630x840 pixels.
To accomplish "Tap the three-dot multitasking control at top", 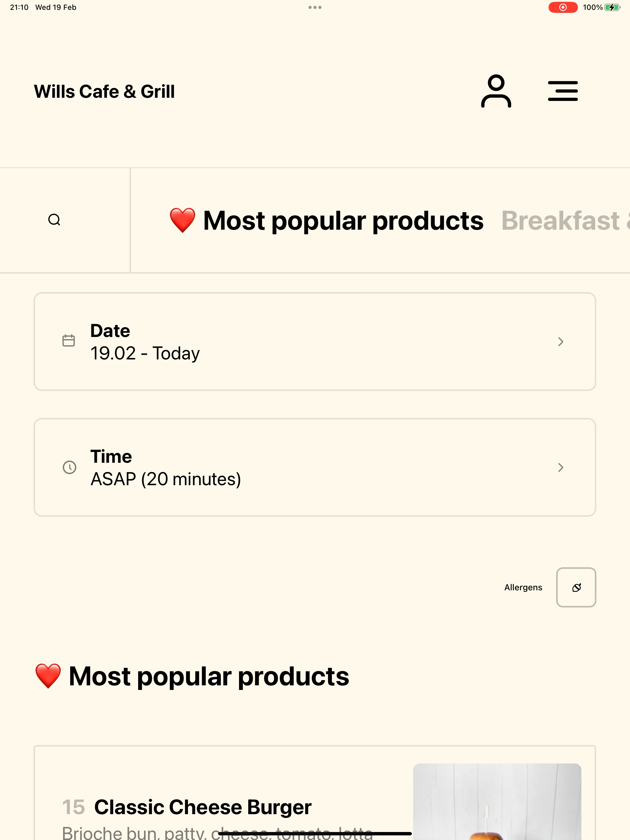I will tap(315, 7).
